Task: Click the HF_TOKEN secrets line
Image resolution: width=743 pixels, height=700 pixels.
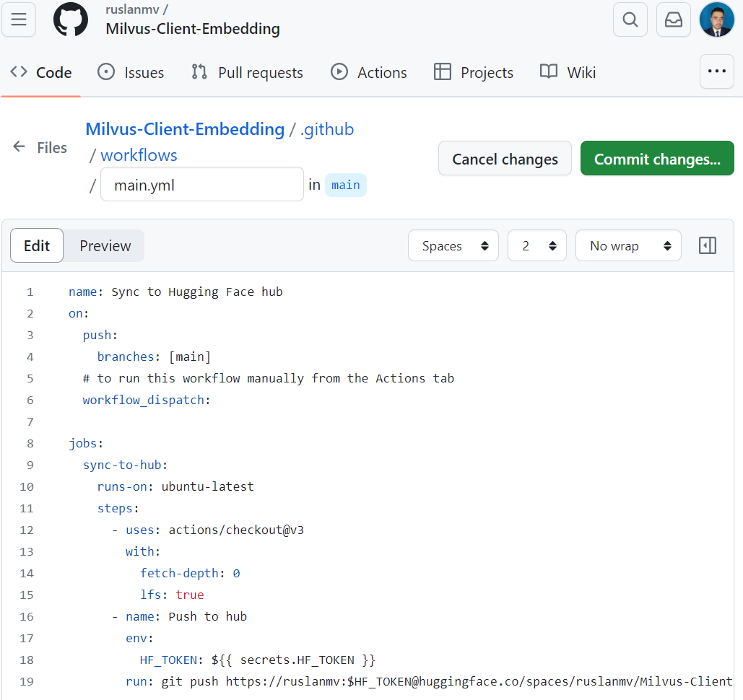Action: 257,660
